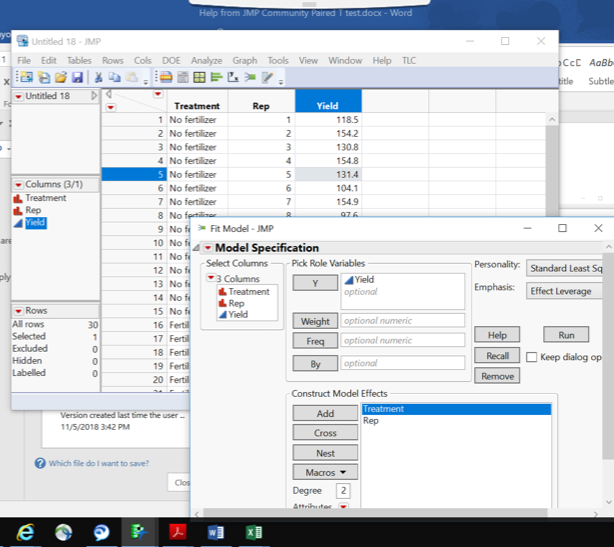Open Word from the taskbar
Image resolution: width=614 pixels, height=547 pixels.
tap(215, 532)
